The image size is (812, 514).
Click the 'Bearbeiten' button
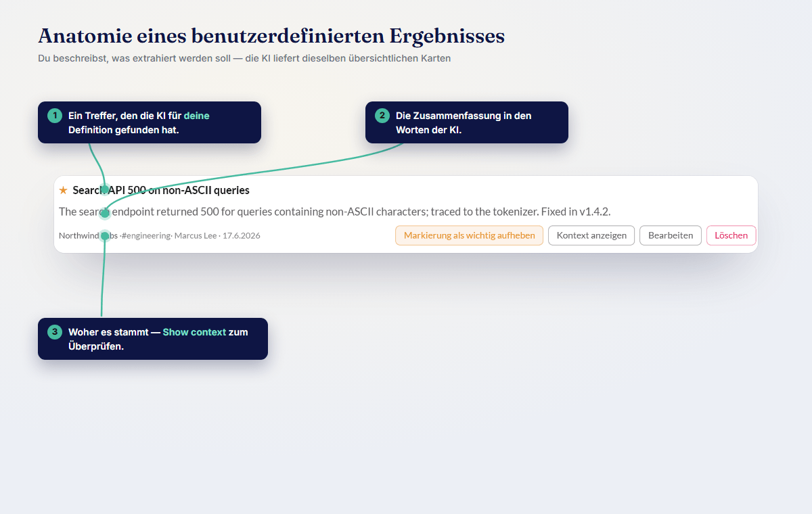(671, 235)
